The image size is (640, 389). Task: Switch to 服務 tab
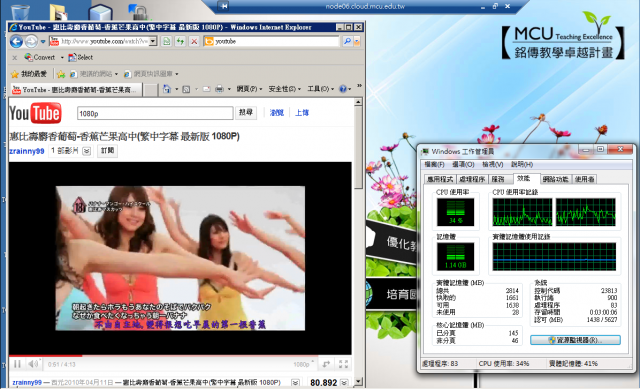tap(499, 179)
